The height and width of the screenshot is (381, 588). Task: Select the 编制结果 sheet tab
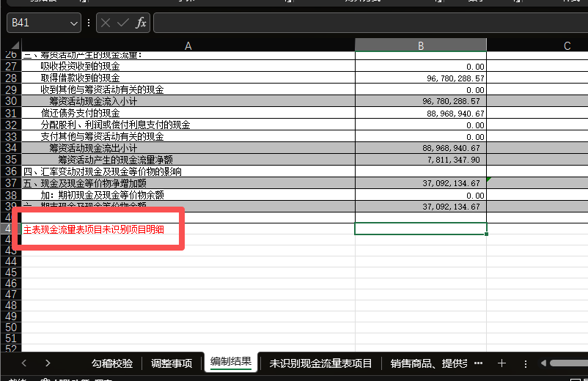pos(231,362)
